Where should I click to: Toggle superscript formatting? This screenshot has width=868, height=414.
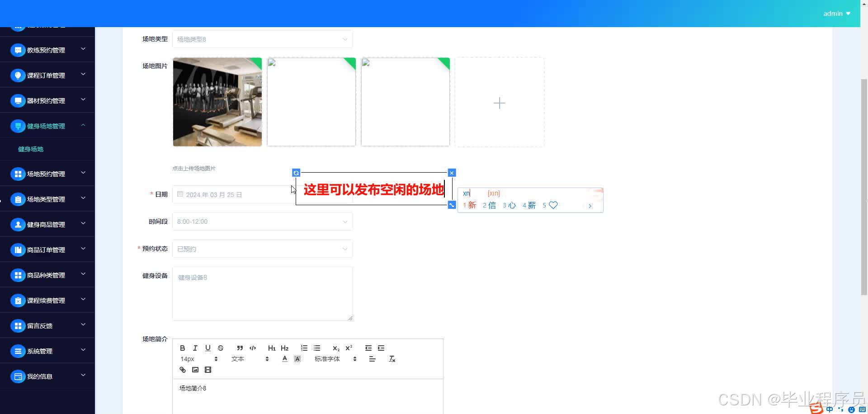pyautogui.click(x=349, y=348)
